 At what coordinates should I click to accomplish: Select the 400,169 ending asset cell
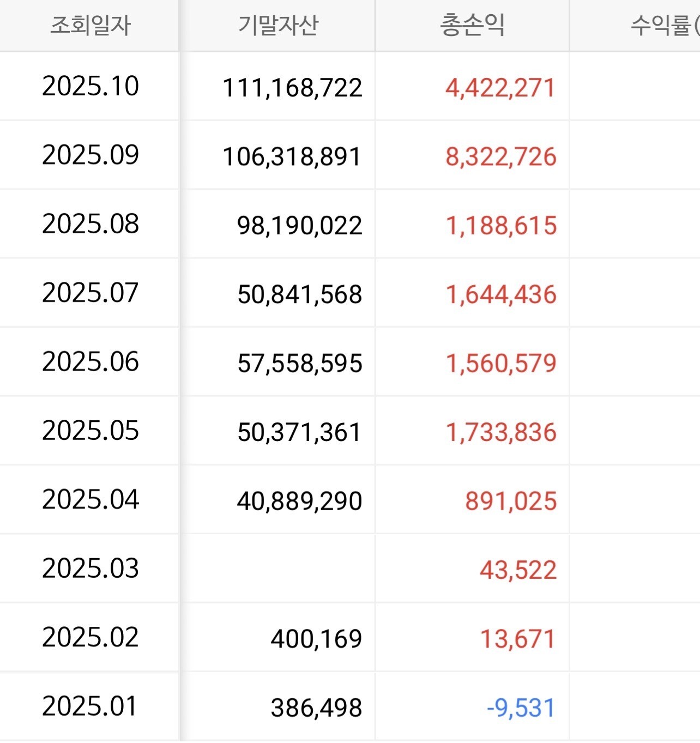(x=316, y=639)
